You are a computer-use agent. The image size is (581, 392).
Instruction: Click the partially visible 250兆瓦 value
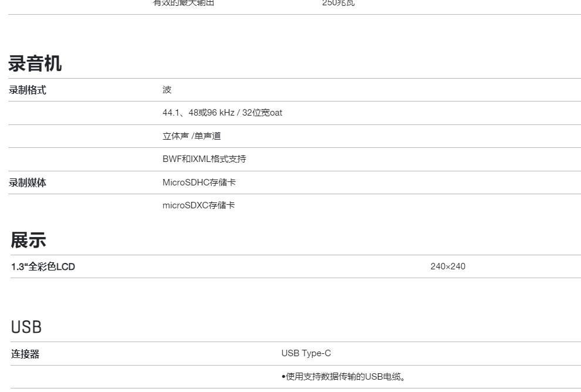pos(338,3)
